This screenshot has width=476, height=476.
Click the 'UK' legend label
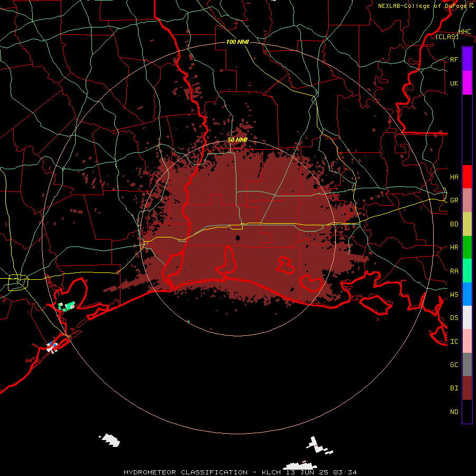coord(454,83)
